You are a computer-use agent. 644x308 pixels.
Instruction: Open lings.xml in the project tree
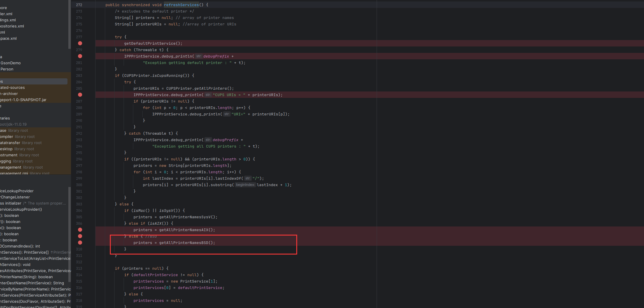[x=8, y=20]
